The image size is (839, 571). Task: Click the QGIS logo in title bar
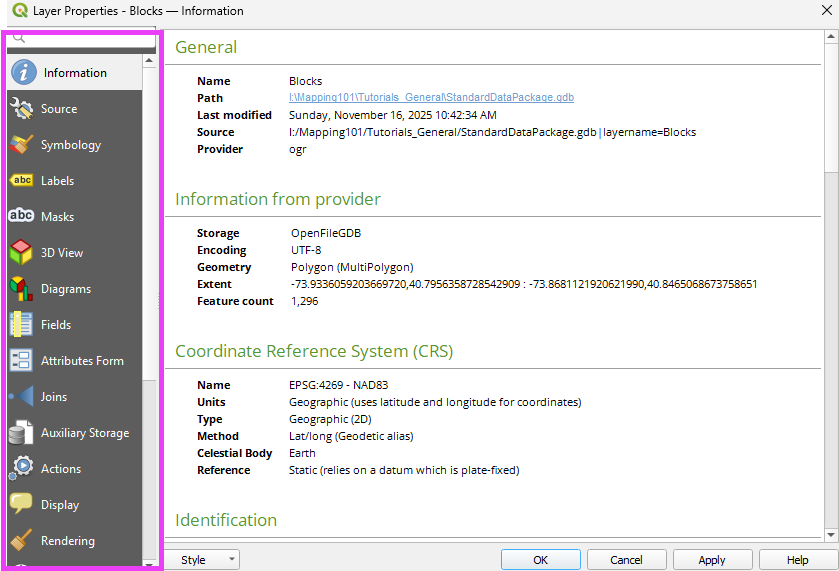20,10
